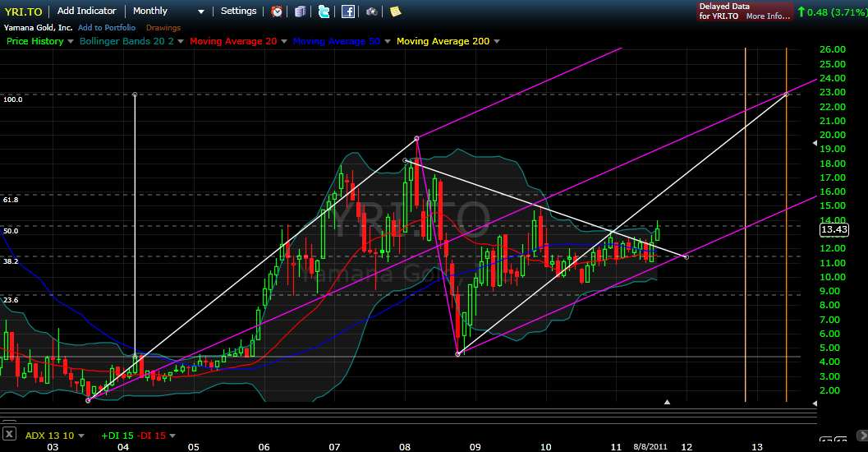Share chart via Twitter icon
The height and width of the screenshot is (452, 868).
pos(324,11)
